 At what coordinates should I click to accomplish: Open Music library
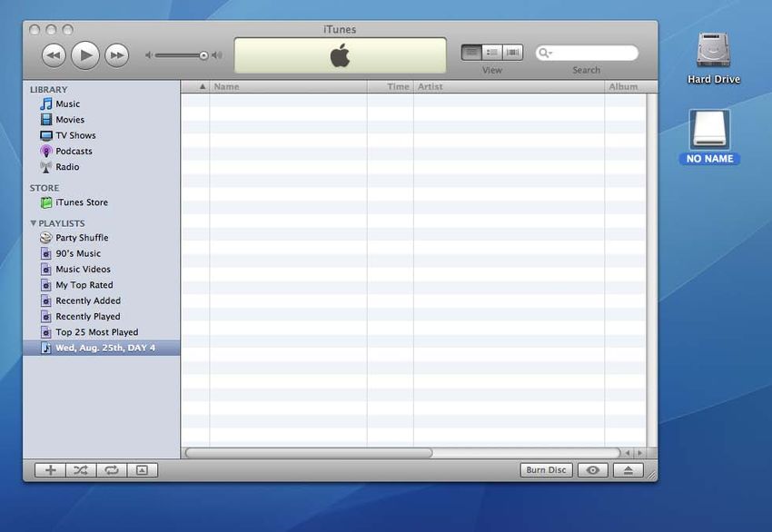coord(101,103)
